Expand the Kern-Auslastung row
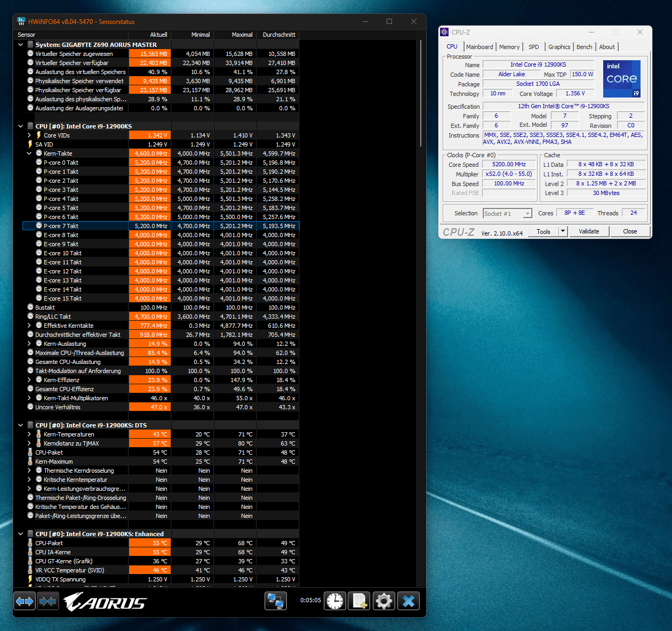672x631 pixels. click(29, 344)
